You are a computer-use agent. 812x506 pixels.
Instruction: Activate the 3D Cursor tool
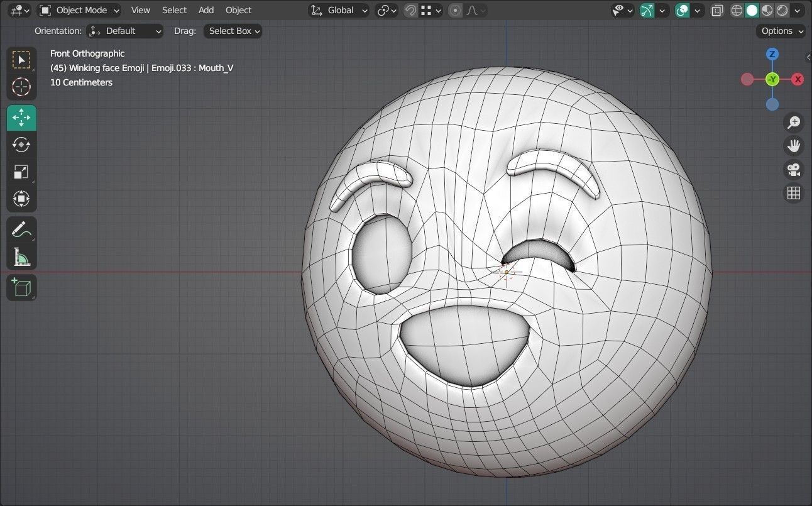tap(21, 87)
